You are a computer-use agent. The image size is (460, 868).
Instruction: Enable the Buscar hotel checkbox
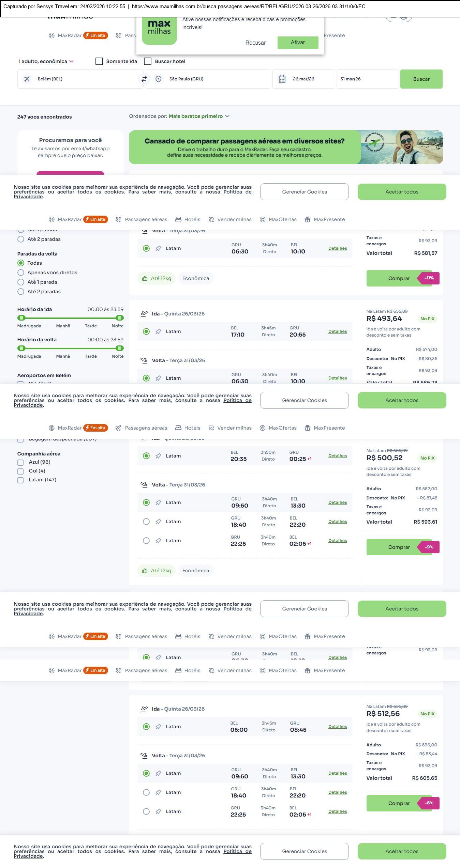tap(148, 61)
